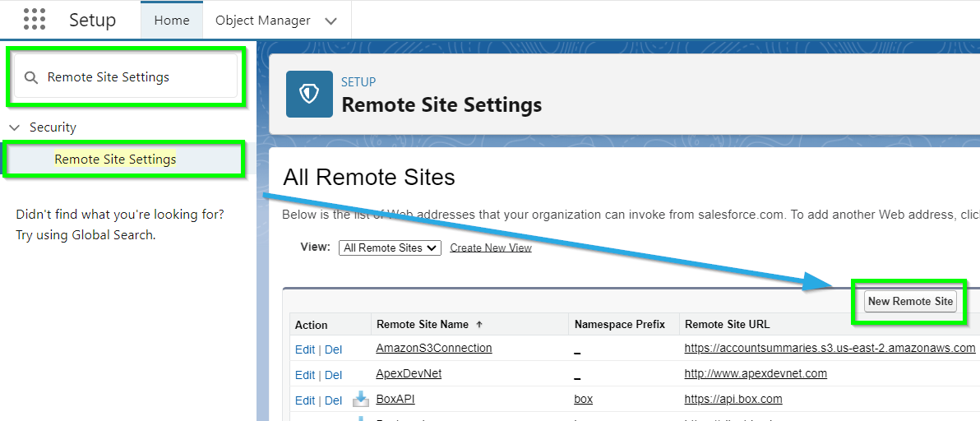Sort by the Namespace Prefix column header
980x421 pixels.
(x=619, y=325)
